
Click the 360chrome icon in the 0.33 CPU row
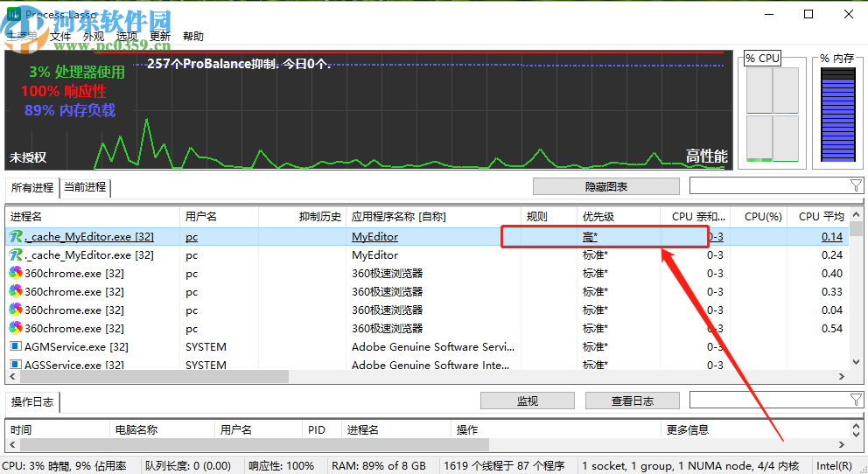[x=16, y=291]
